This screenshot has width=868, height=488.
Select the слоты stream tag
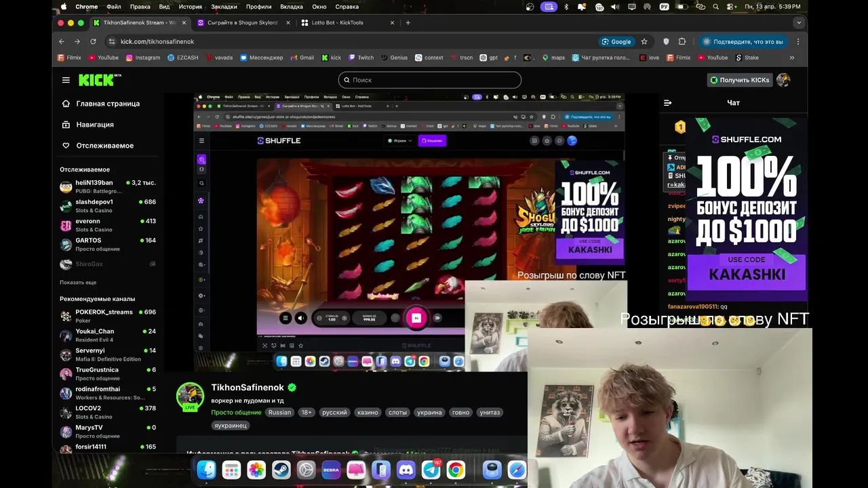[x=397, y=412]
